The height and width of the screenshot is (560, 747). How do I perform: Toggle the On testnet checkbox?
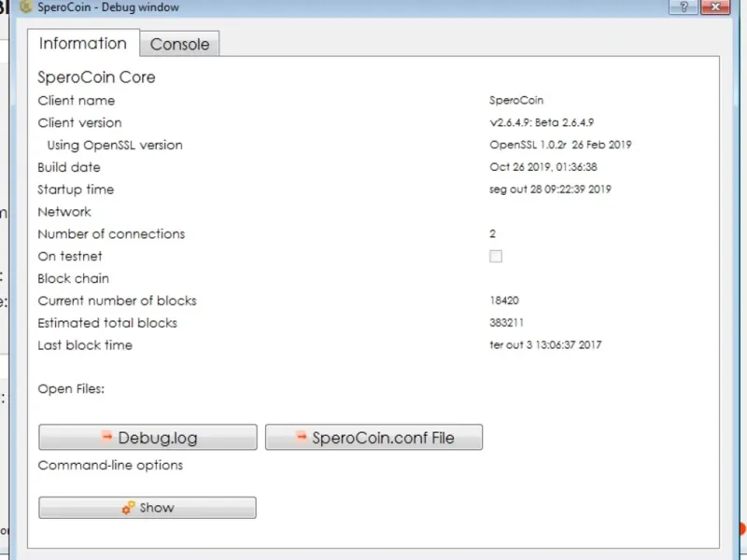[496, 256]
